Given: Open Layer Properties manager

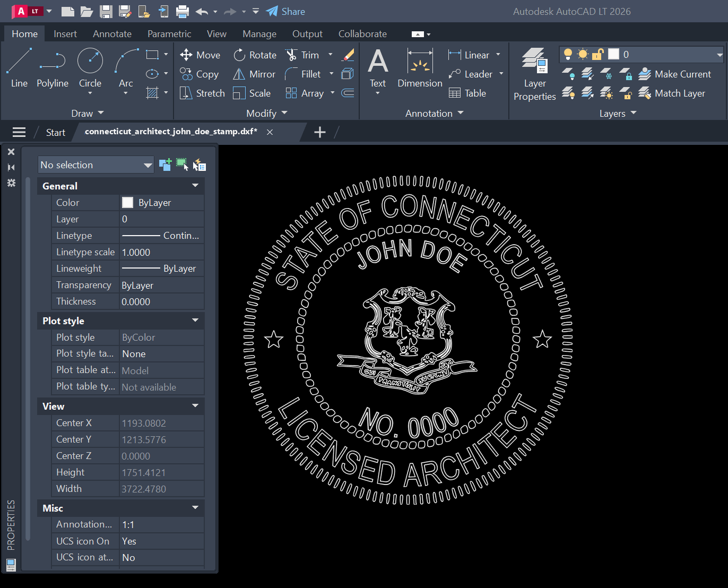Looking at the screenshot, I should pyautogui.click(x=534, y=74).
